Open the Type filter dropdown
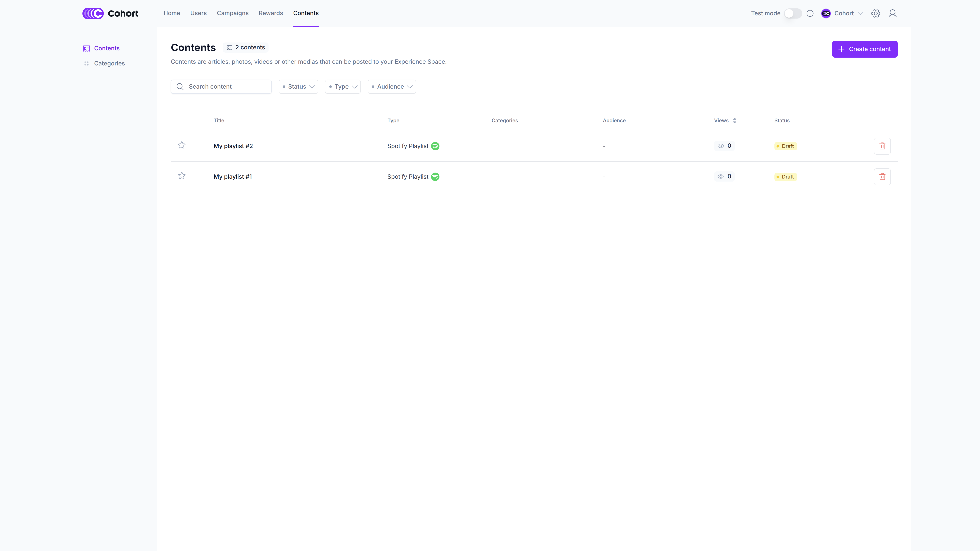The height and width of the screenshot is (551, 980). click(x=343, y=87)
